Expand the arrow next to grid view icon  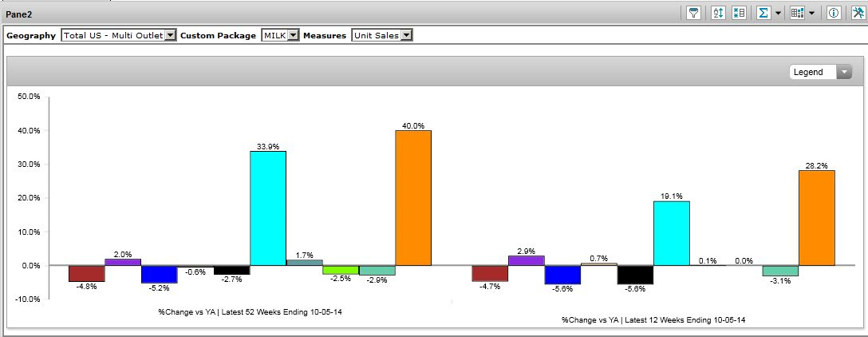(812, 14)
